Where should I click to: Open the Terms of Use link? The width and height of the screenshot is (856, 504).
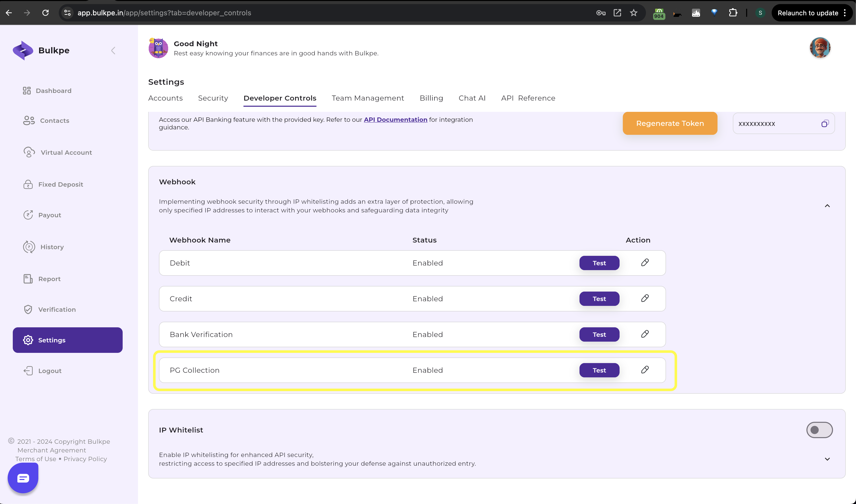36,459
